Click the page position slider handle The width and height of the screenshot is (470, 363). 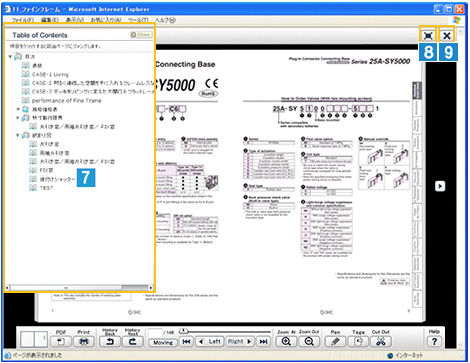click(184, 331)
